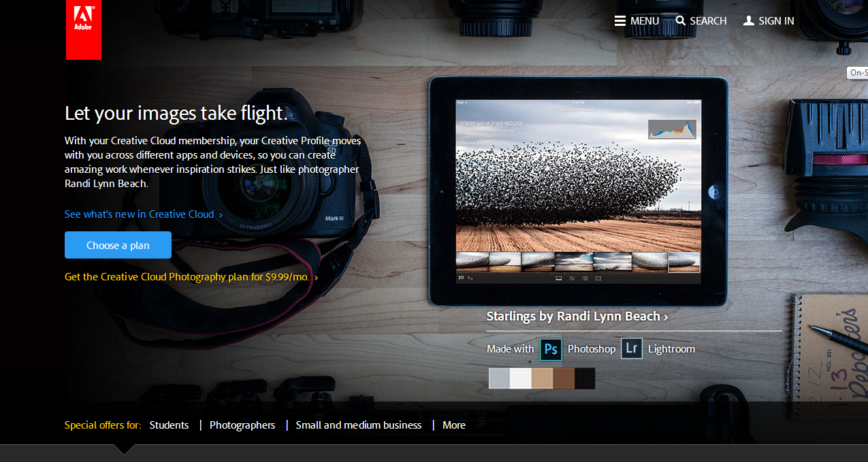Click the light gray color swatch
This screenshot has width=868, height=462.
[x=499, y=378]
